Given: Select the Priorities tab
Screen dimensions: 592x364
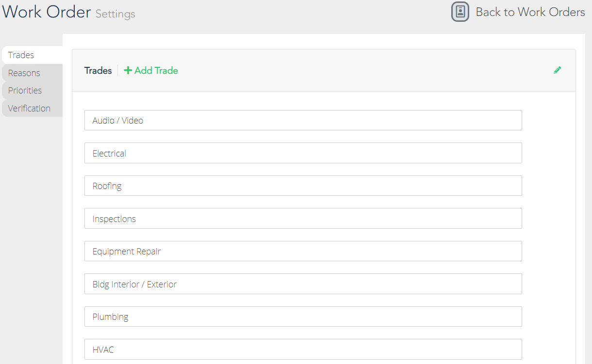Looking at the screenshot, I should click(x=33, y=90).
